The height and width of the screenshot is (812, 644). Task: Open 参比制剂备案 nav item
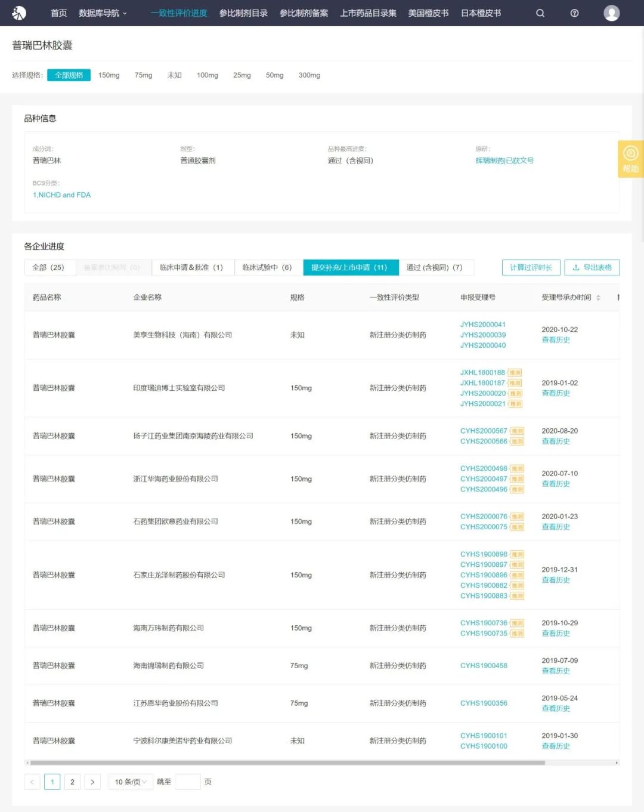pos(304,13)
